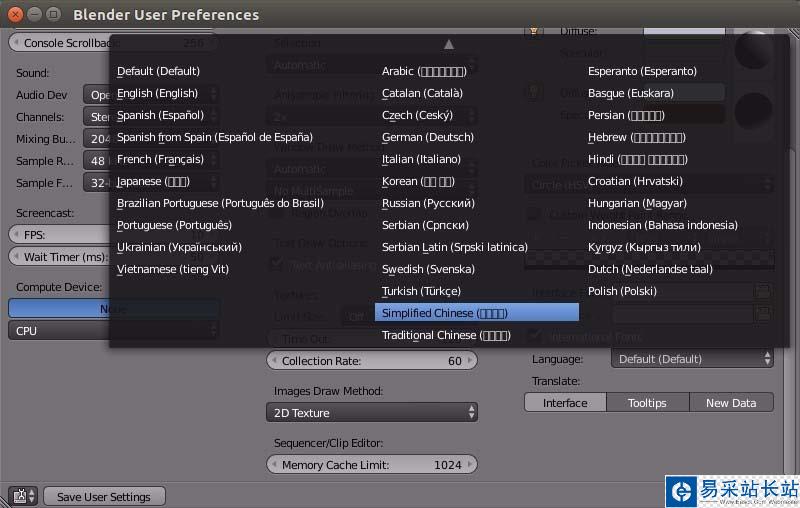Open the Language dropdown showing Default
This screenshot has height=508, width=800.
[x=692, y=359]
